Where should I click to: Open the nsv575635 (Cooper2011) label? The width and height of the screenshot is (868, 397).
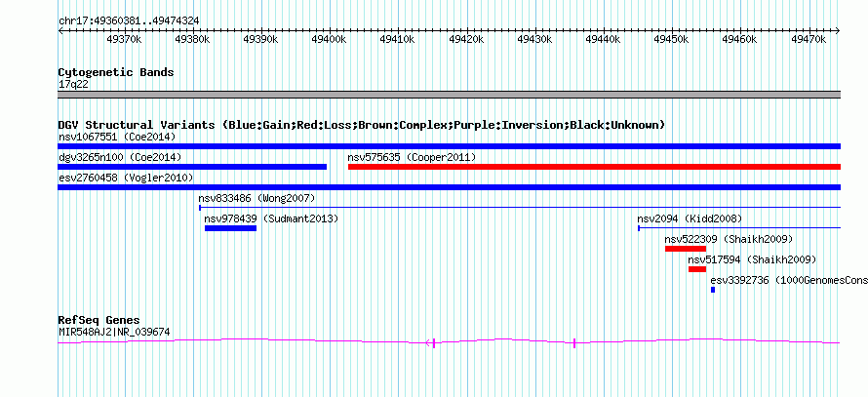[412, 157]
